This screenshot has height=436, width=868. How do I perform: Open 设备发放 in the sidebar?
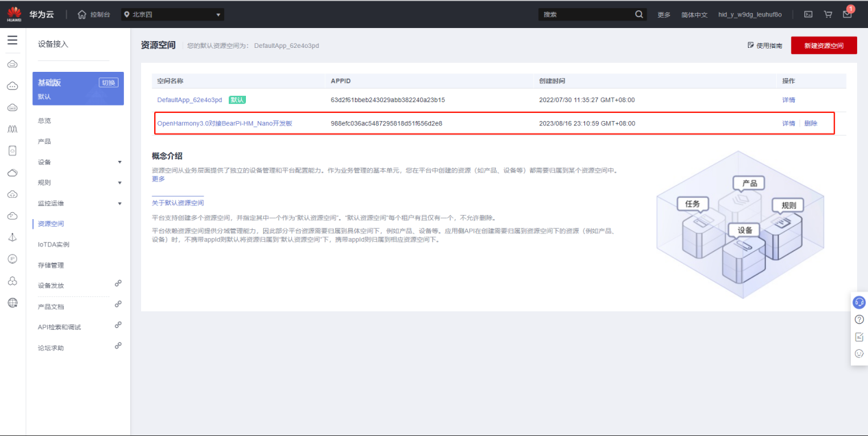(51, 285)
